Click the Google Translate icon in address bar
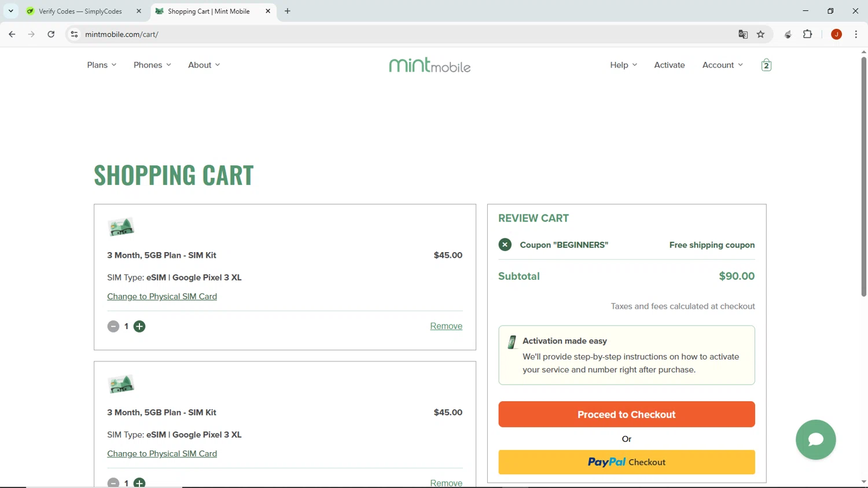Screen dimensions: 868x488 coord(743,34)
